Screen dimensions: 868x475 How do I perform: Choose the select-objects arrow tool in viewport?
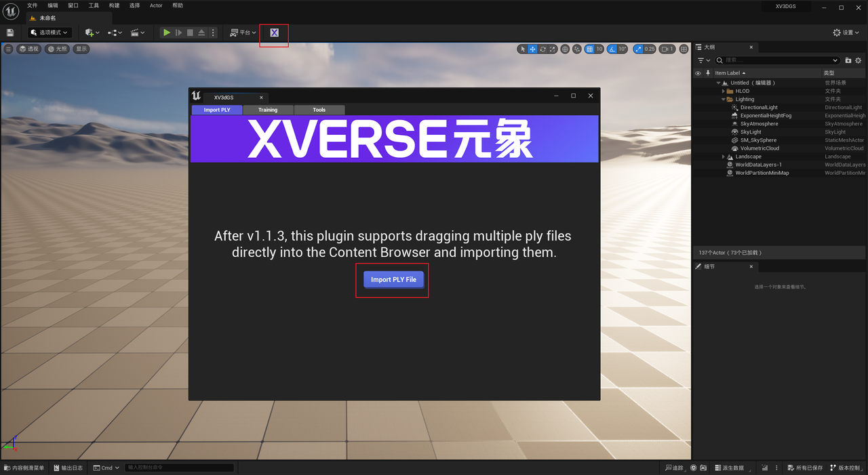pyautogui.click(x=522, y=49)
